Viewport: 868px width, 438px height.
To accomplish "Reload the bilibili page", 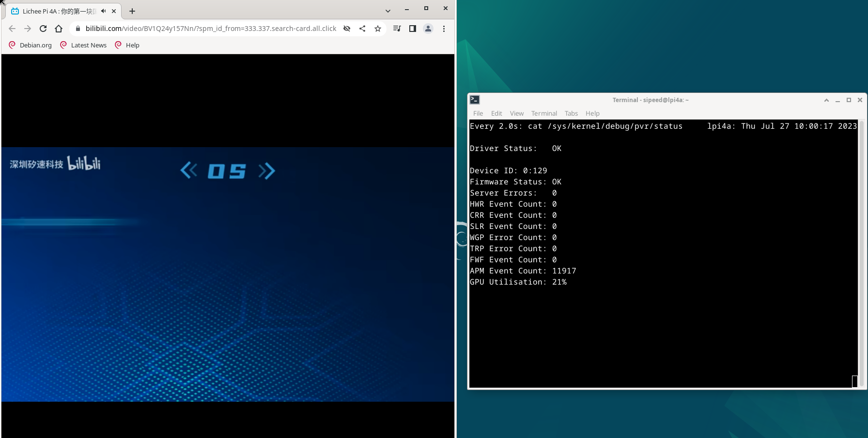I will pos(43,29).
